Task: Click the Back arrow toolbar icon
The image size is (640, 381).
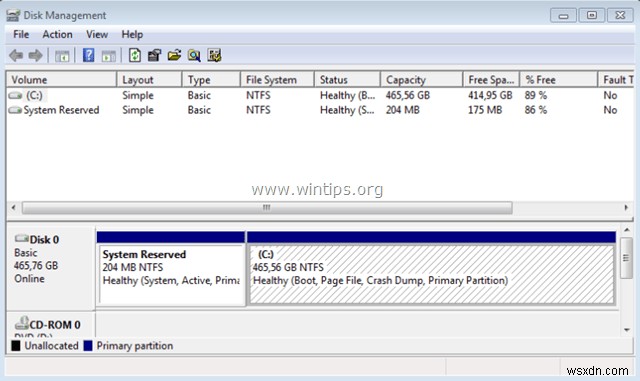Action: click(16, 55)
